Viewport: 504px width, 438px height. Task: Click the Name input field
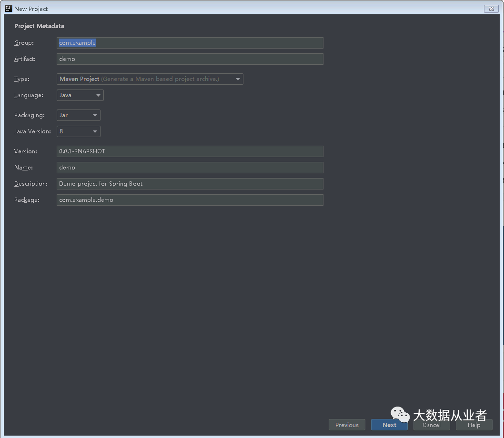tap(190, 168)
